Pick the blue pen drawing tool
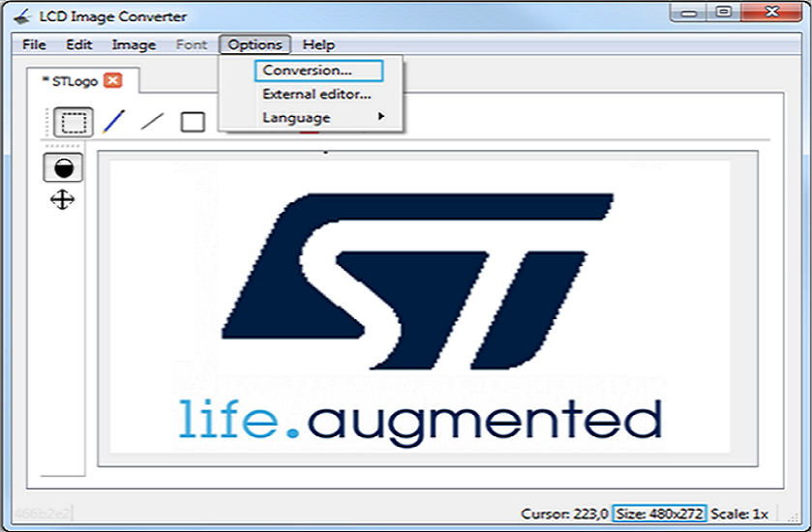Screen dimensions: 812x532 click(x=114, y=122)
